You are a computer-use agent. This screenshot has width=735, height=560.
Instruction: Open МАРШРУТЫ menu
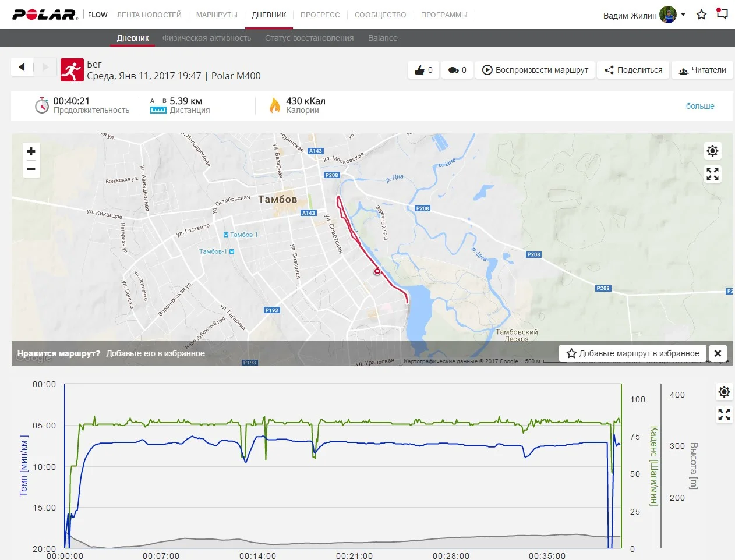pyautogui.click(x=217, y=15)
